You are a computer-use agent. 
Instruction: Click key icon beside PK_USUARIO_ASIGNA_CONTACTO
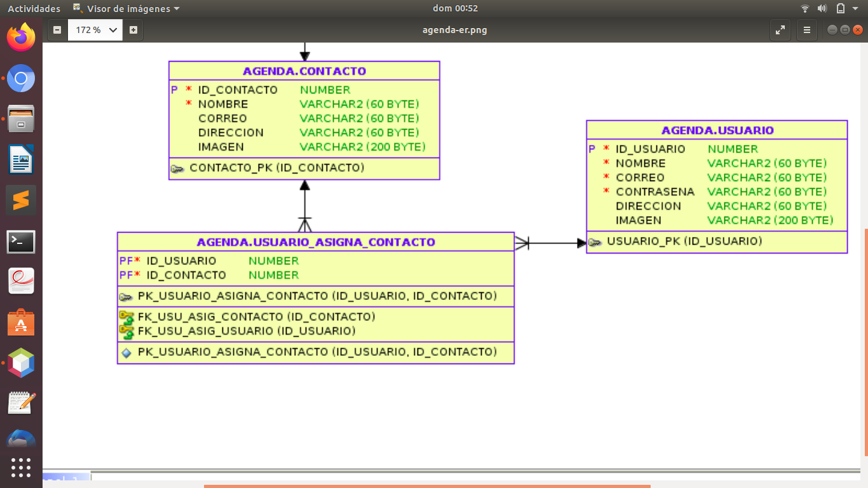coord(126,297)
